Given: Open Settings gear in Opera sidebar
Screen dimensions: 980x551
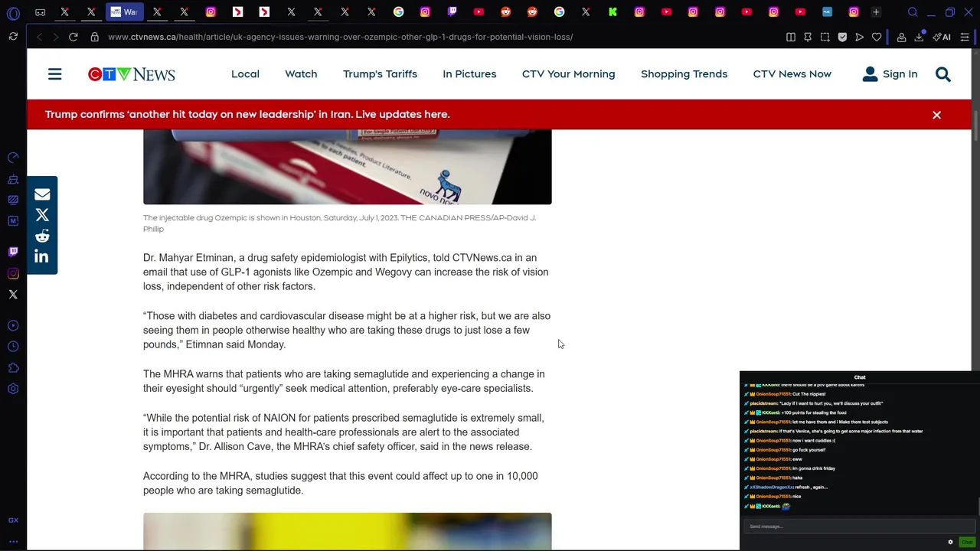Looking at the screenshot, I should 13,389.
